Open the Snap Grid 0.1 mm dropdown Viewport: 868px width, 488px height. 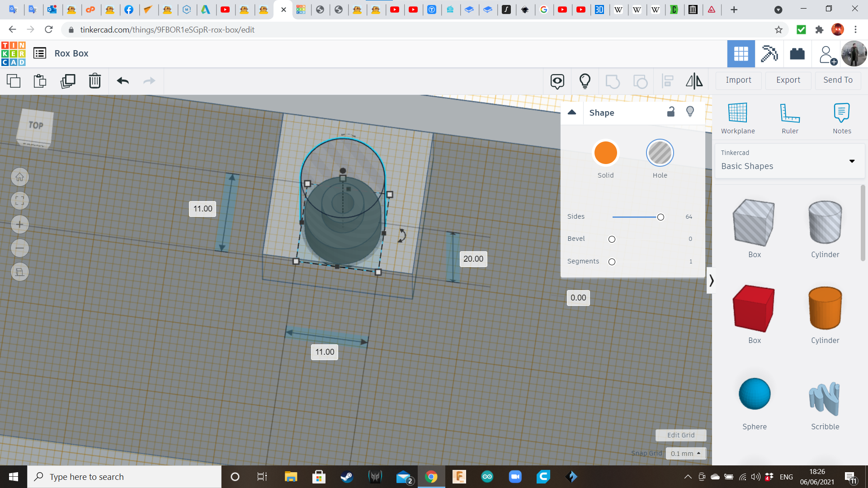(x=685, y=453)
